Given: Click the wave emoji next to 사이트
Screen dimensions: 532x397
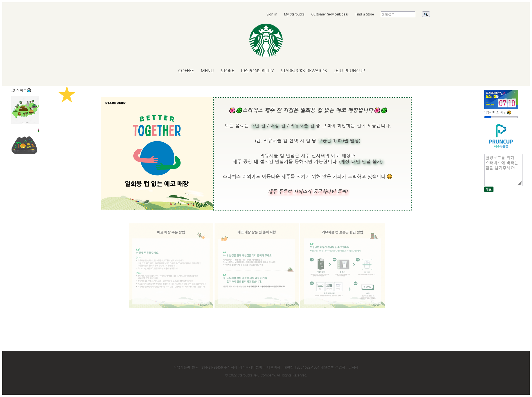Looking at the screenshot, I should click(x=29, y=90).
